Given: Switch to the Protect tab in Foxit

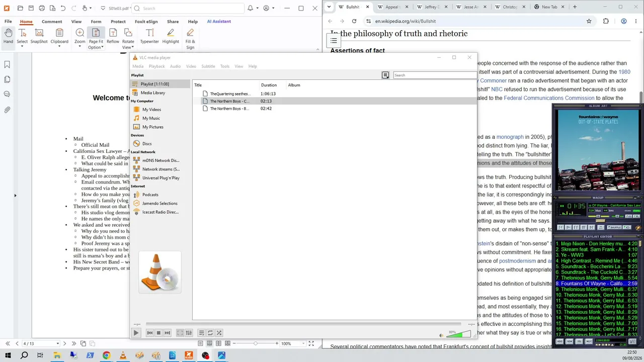Looking at the screenshot, I should 118,22.
